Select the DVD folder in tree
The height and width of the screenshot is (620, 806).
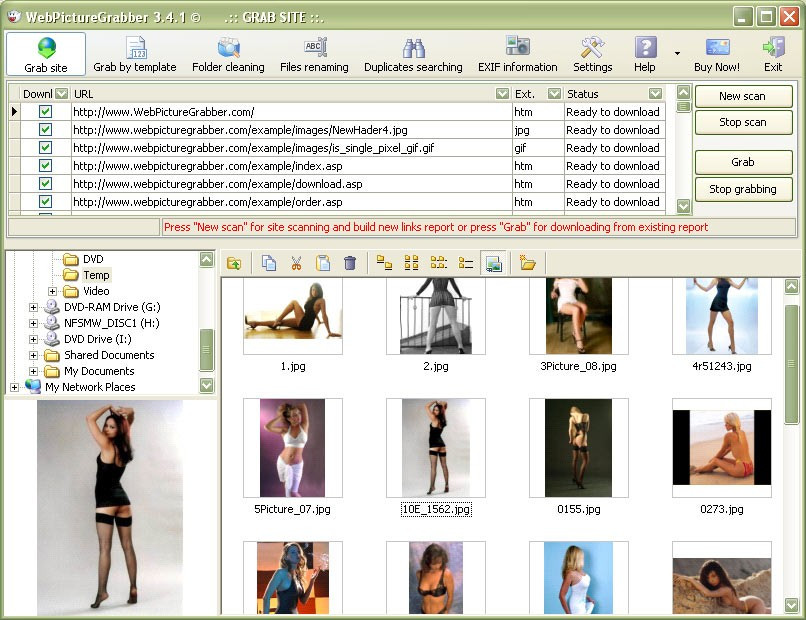(93, 259)
